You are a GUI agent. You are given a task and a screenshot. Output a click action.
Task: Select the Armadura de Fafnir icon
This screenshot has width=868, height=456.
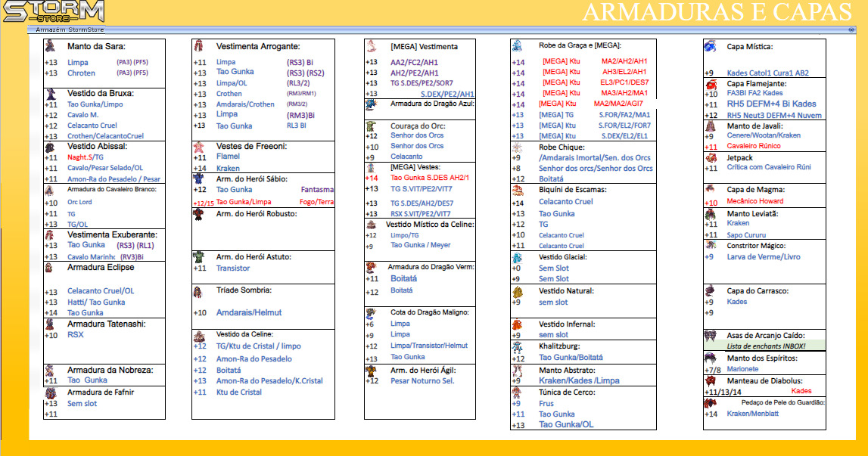[x=50, y=392]
